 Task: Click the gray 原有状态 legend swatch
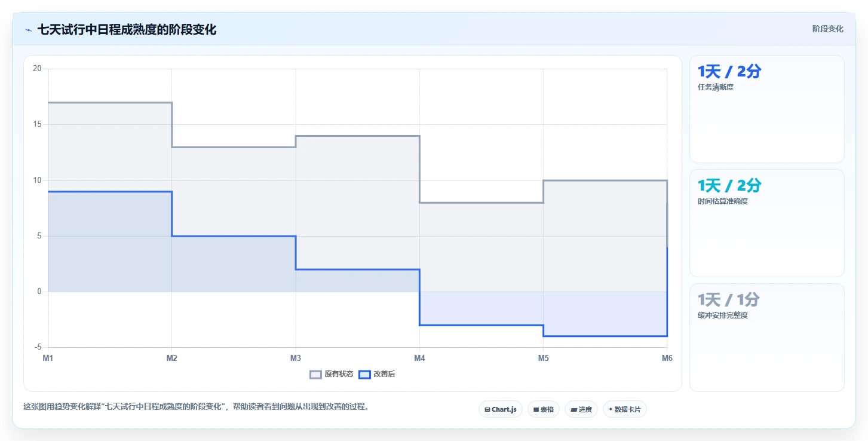tap(315, 375)
